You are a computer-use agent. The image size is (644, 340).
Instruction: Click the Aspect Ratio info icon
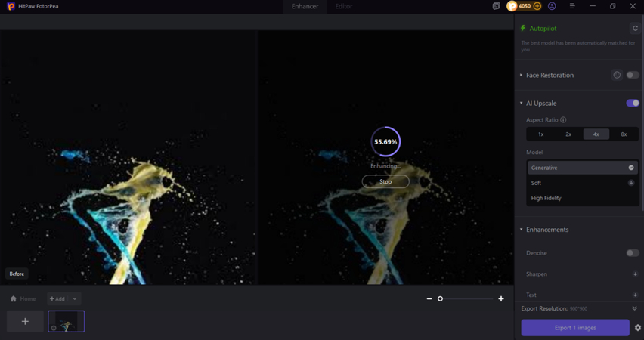click(563, 120)
